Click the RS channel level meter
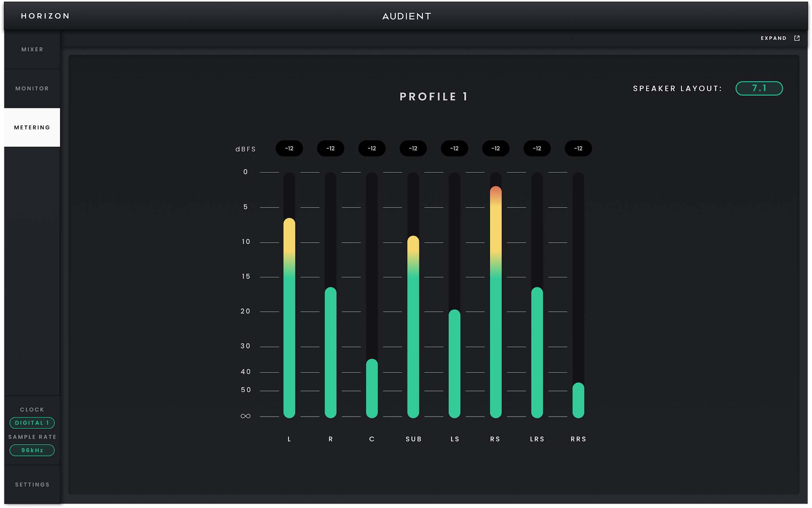Image resolution: width=812 pixels, height=508 pixels. 496,295
